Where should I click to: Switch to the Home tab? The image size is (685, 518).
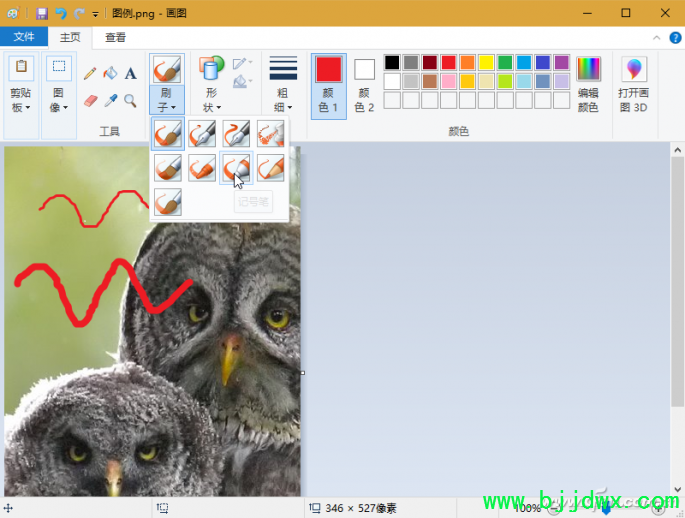(x=70, y=38)
